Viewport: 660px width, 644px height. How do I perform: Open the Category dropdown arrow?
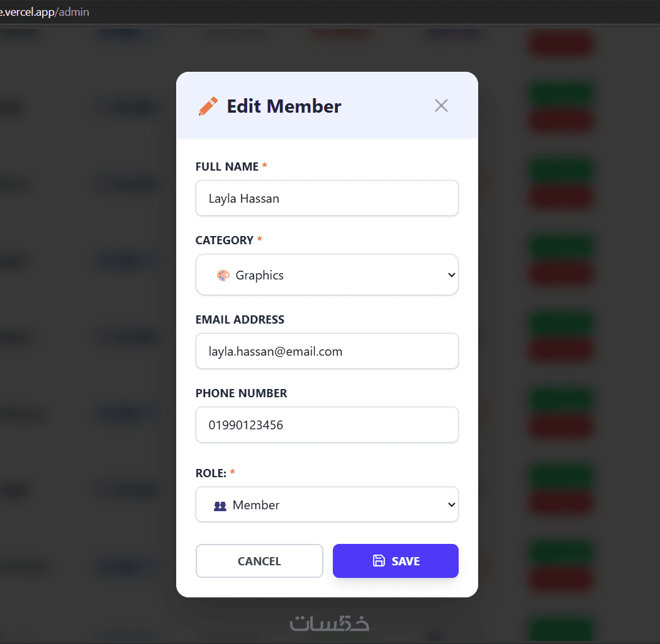click(x=450, y=275)
